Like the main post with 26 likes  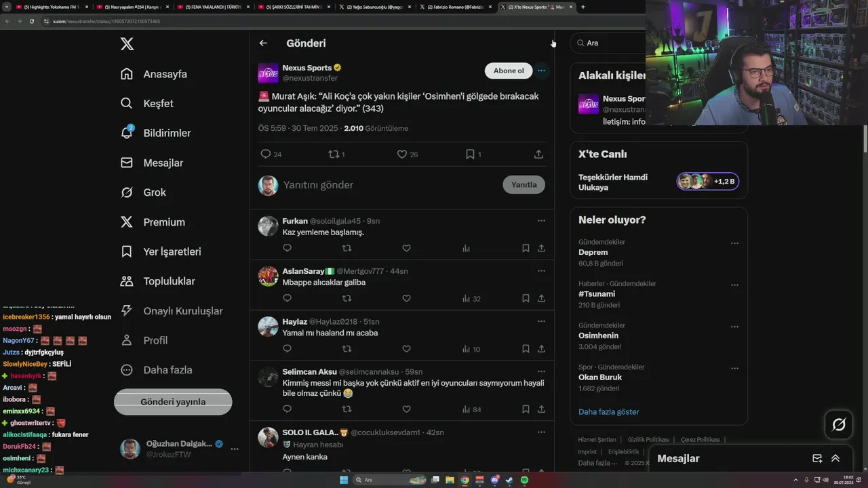click(x=402, y=155)
